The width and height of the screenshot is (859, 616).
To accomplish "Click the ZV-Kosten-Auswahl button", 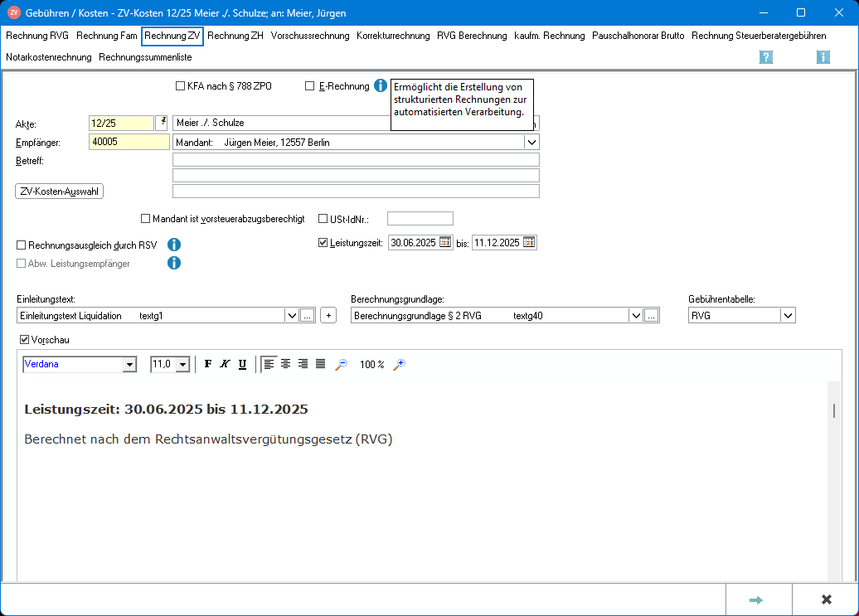I will tap(59, 192).
